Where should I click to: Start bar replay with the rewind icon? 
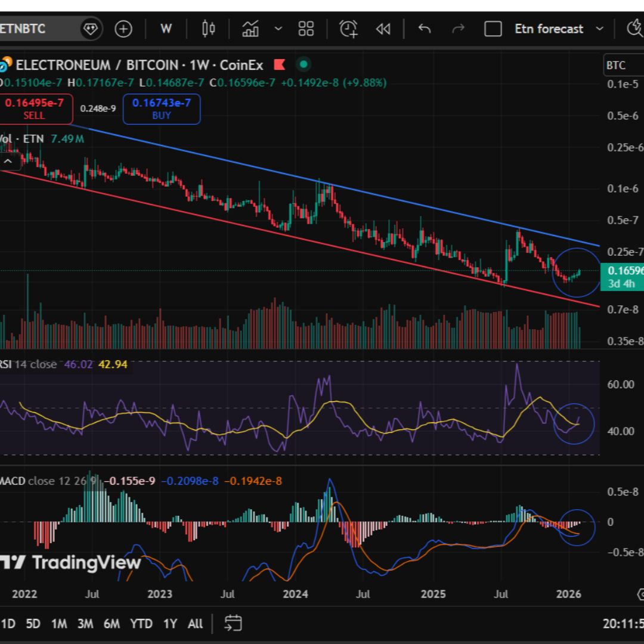point(383,29)
